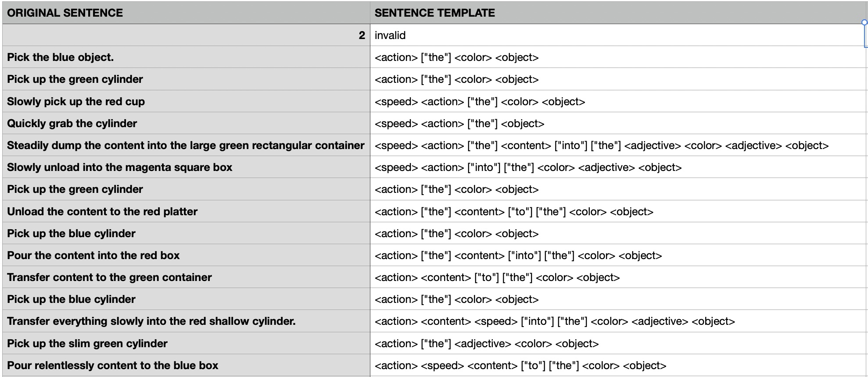Select the Slowly pick up the red cup cell

(76, 102)
